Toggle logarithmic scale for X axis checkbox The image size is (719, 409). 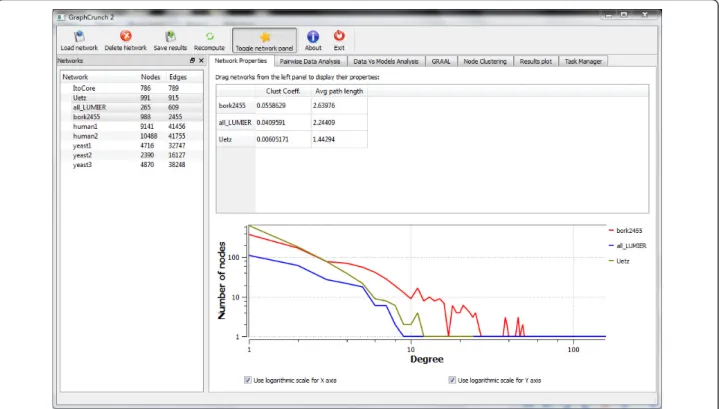click(x=248, y=380)
